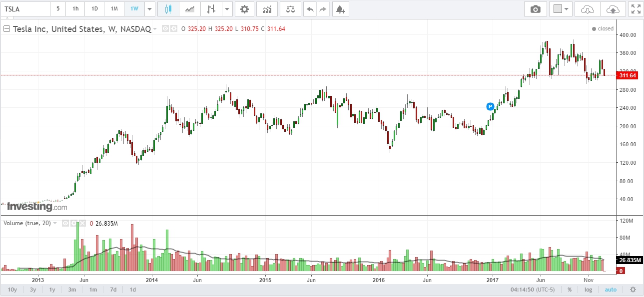This screenshot has height=297, width=644.
Task: Toggle auto scale mode
Action: (x=611, y=290)
